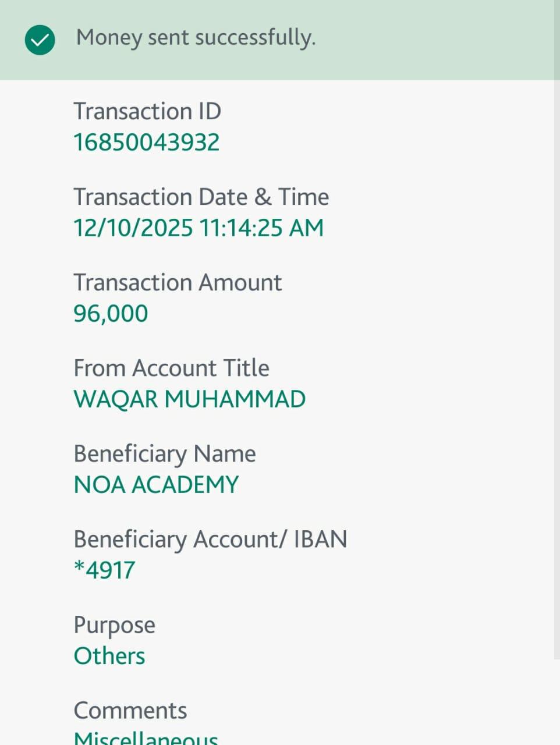Tap the "Money sent successfully." message

click(x=196, y=38)
